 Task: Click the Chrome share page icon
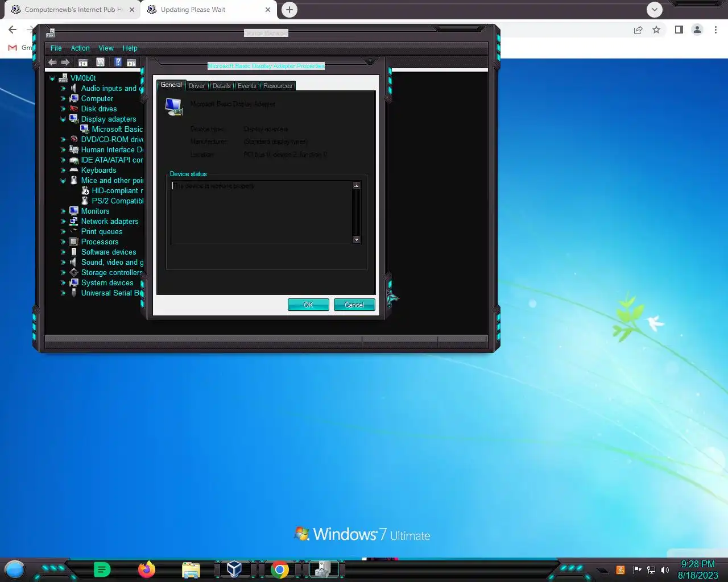(638, 30)
